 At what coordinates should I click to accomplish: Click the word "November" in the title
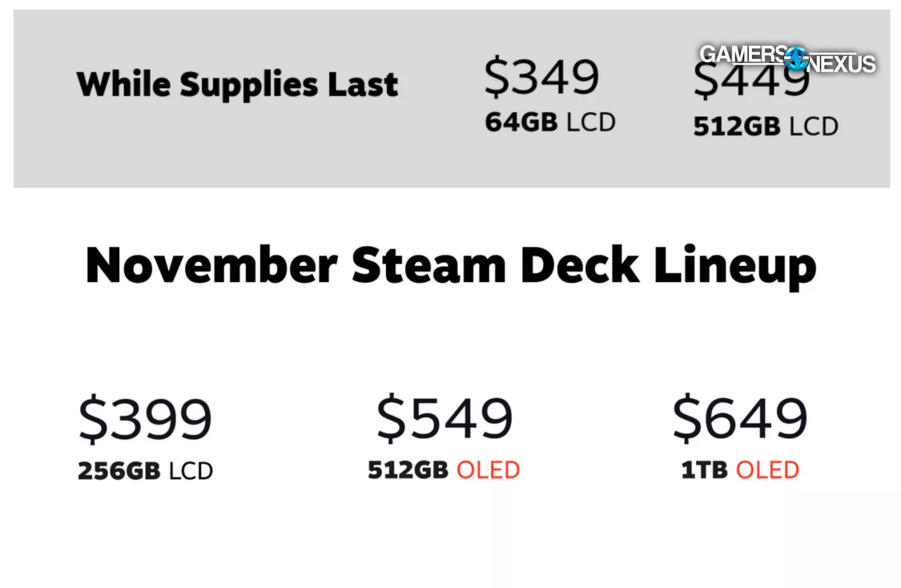[x=211, y=265]
